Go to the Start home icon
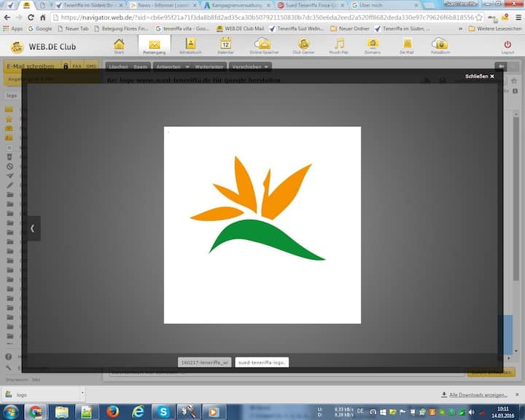This screenshot has height=420, width=525. tap(119, 46)
